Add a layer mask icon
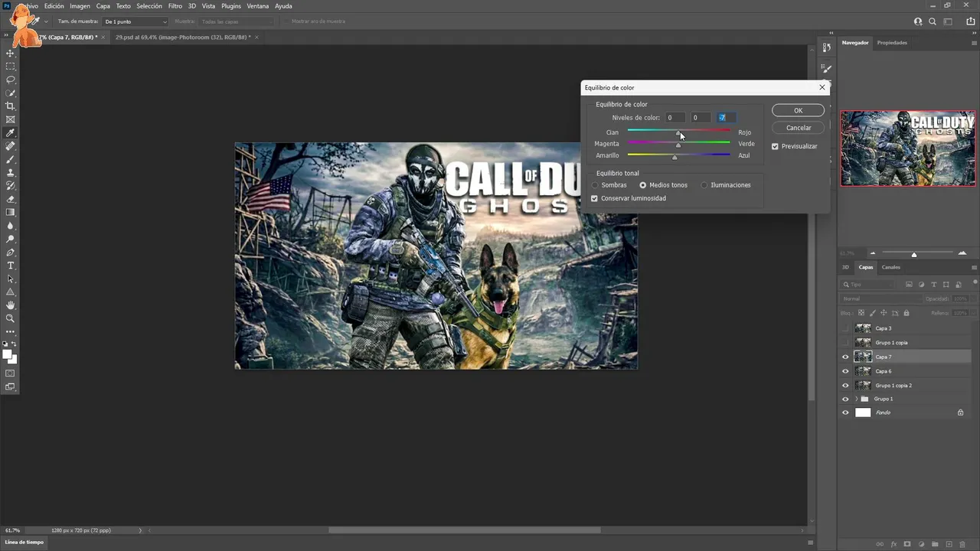980x551 pixels. [x=907, y=544]
